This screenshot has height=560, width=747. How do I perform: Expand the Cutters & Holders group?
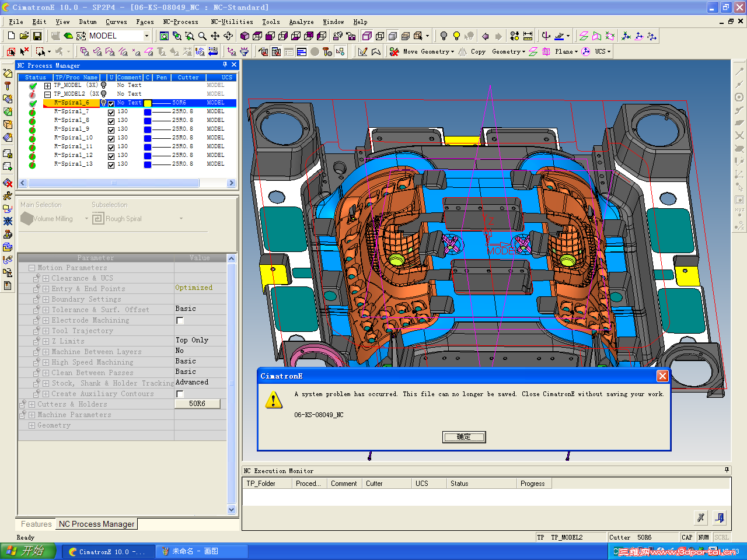point(32,404)
